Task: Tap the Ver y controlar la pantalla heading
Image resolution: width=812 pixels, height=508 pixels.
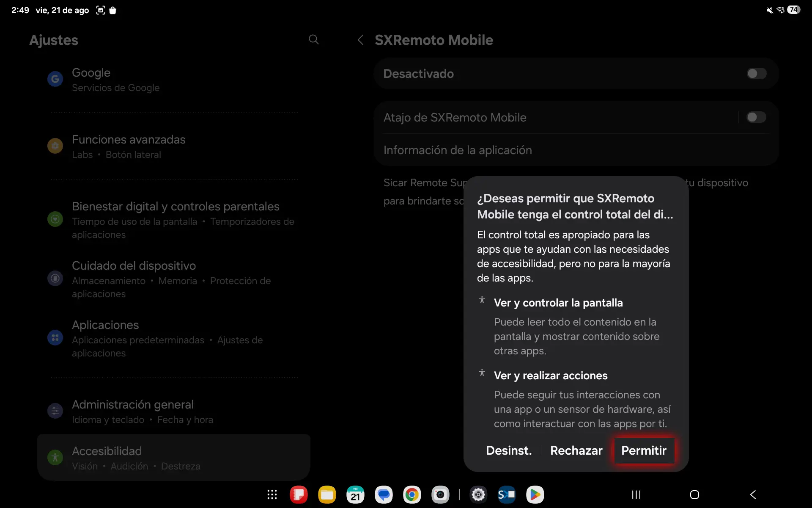Action: pyautogui.click(x=558, y=303)
